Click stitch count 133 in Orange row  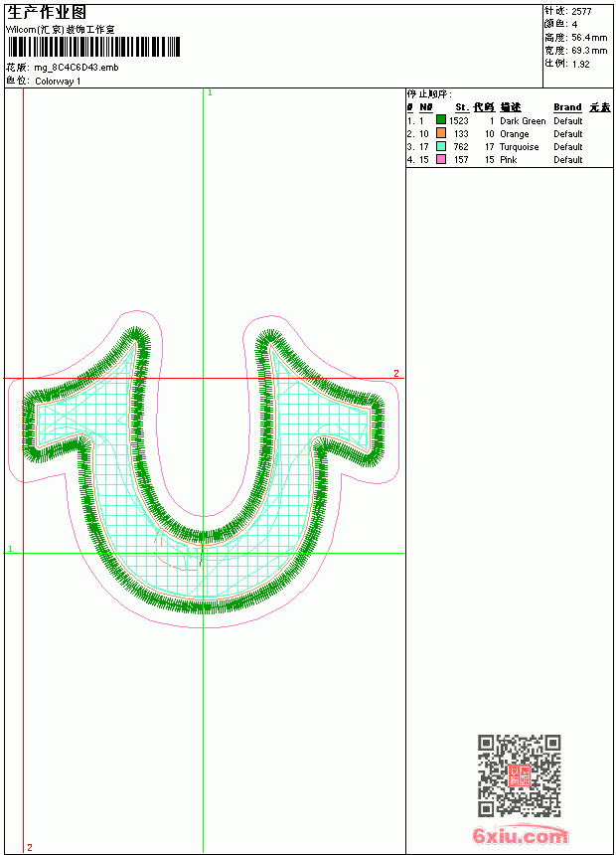461,134
